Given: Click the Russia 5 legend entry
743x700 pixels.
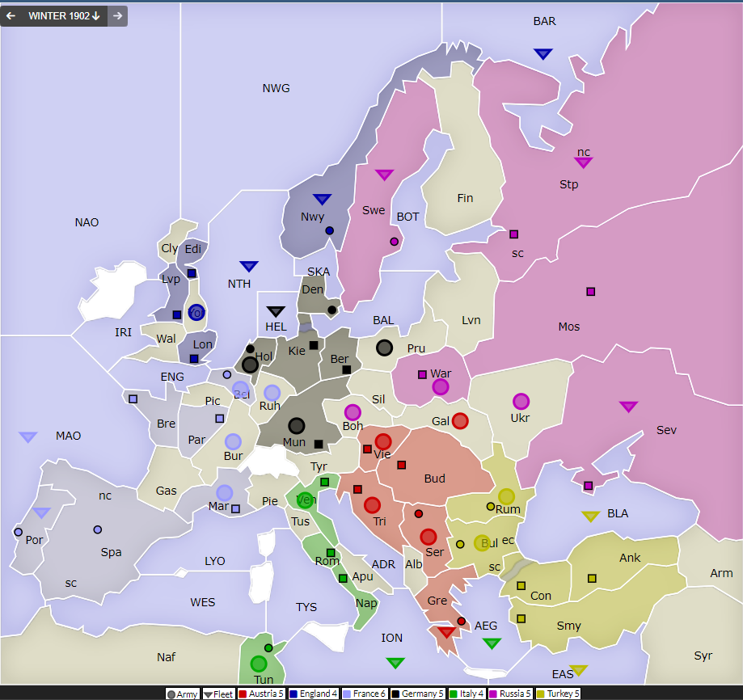Looking at the screenshot, I should [510, 694].
